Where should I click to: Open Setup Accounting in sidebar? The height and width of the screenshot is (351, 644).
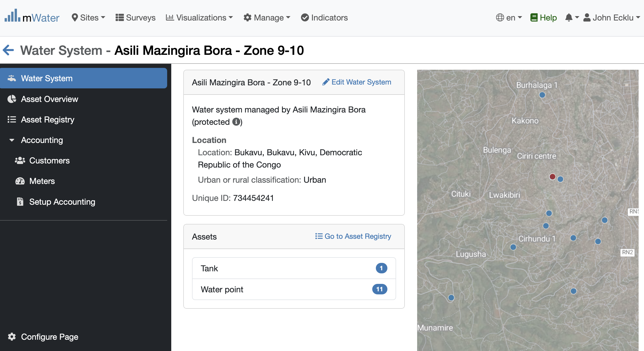click(84, 202)
